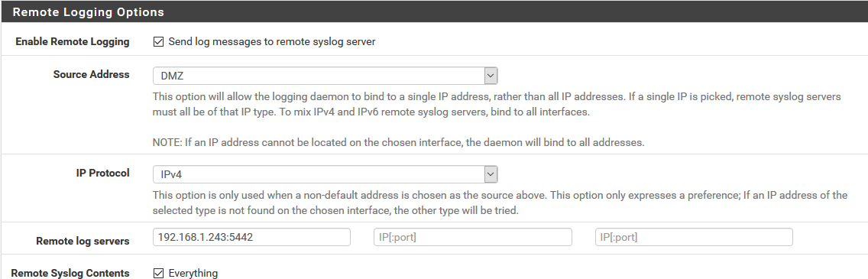The width and height of the screenshot is (868, 279).
Task: Click the arrow of the Source Address combo box
Action: (x=491, y=76)
